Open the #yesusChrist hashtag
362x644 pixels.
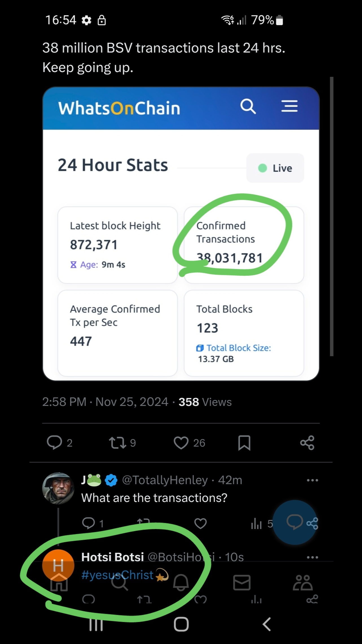pyautogui.click(x=117, y=575)
